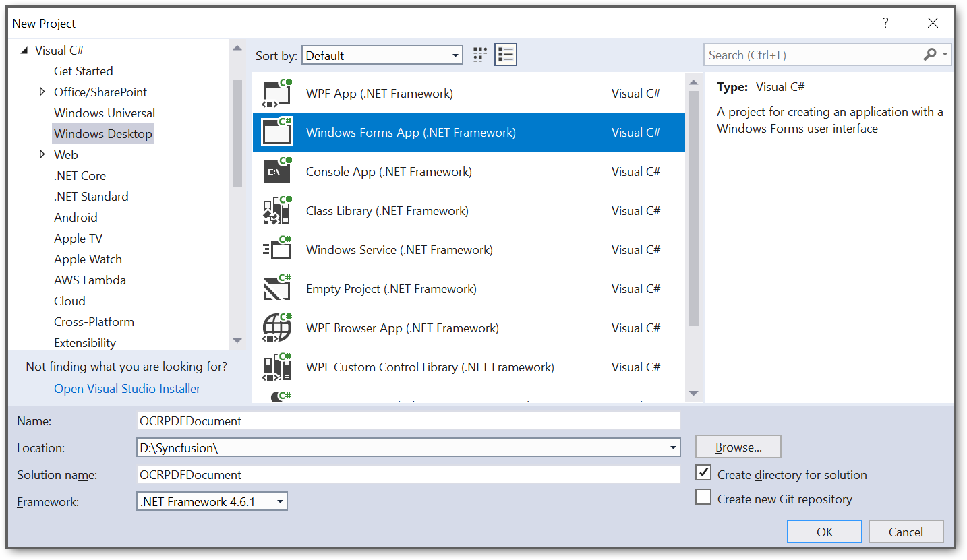This screenshot has width=967, height=560.
Task: Click the Windows Forms App template icon
Action: [x=276, y=132]
